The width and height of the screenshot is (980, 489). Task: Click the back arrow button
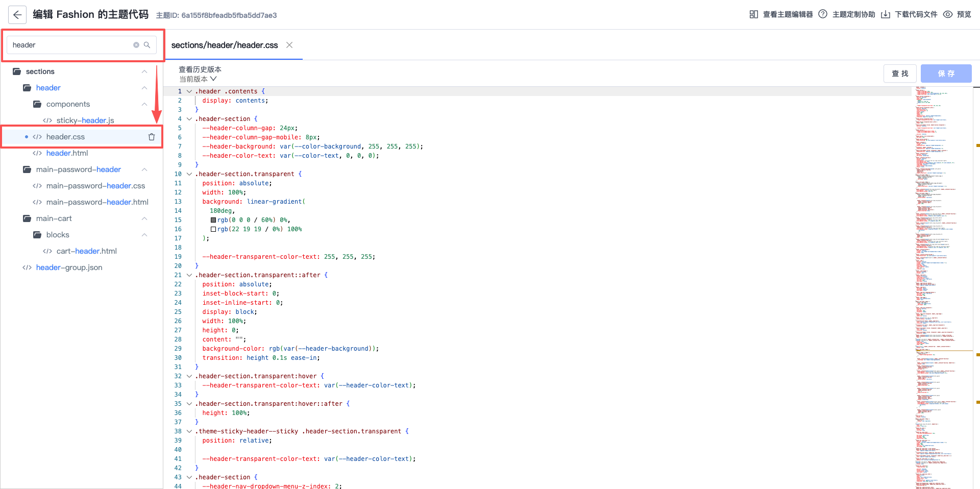point(17,15)
